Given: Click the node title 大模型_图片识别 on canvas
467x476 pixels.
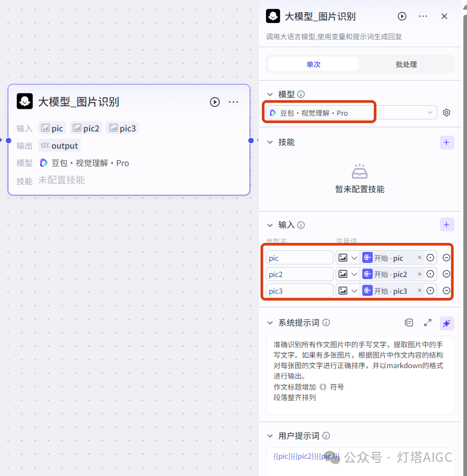Looking at the screenshot, I should click(x=79, y=102).
